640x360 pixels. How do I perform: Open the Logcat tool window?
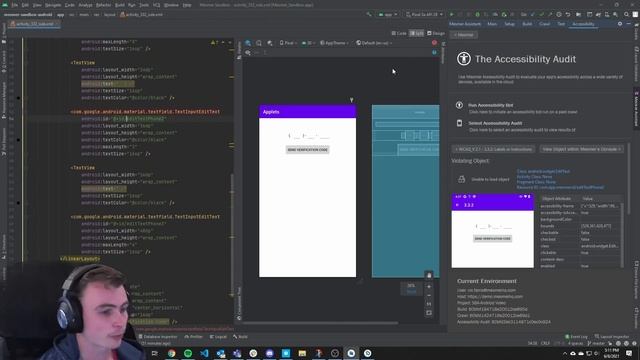pos(218,337)
